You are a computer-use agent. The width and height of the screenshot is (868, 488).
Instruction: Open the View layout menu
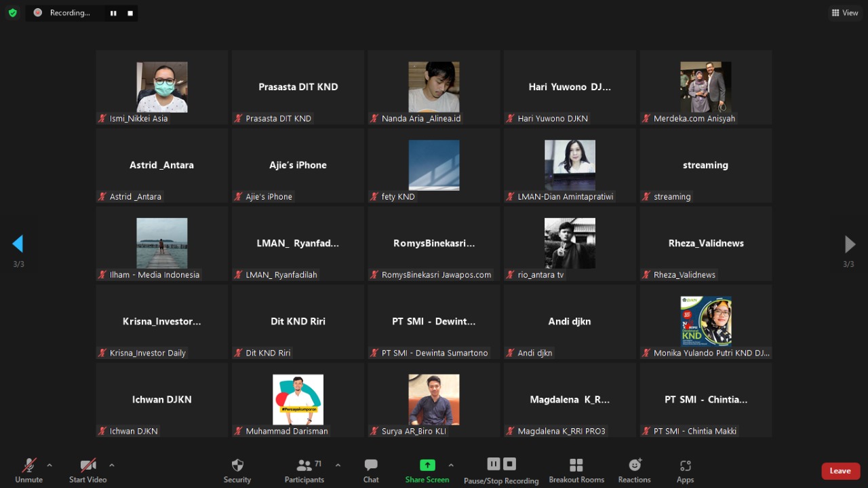coord(845,12)
